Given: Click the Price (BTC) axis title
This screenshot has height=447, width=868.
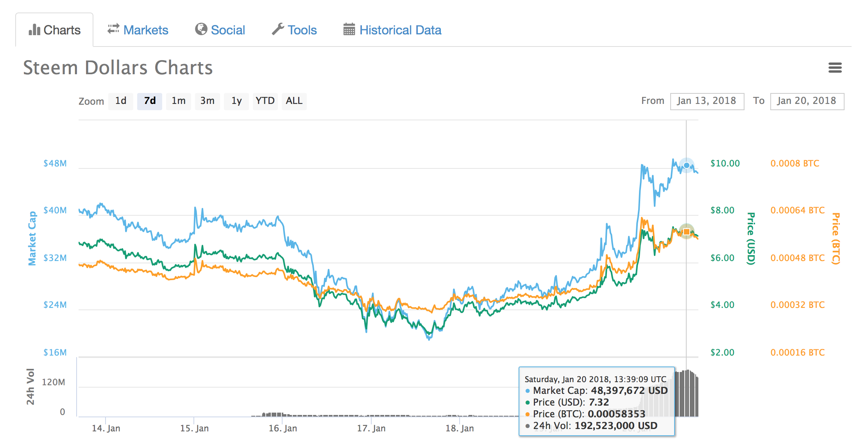Looking at the screenshot, I should pos(835,238).
